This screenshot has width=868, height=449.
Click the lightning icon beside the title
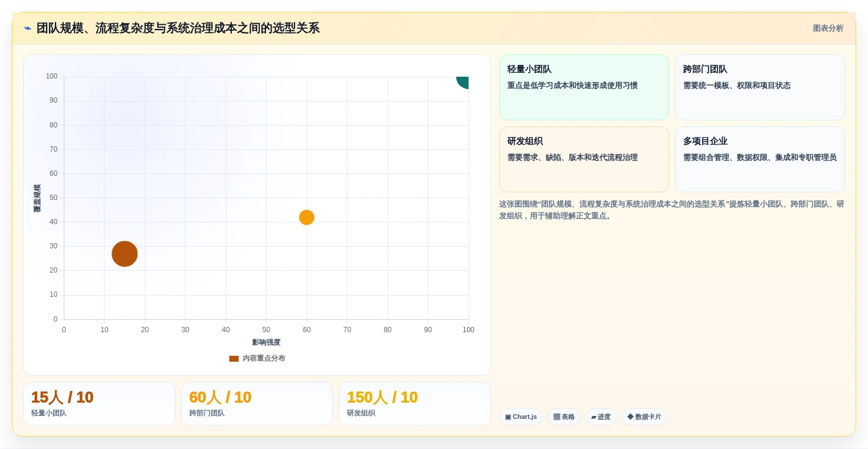pos(27,28)
